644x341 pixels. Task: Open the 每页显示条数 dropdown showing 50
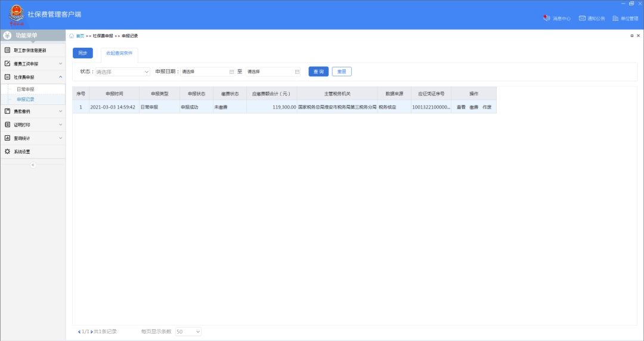coord(188,331)
